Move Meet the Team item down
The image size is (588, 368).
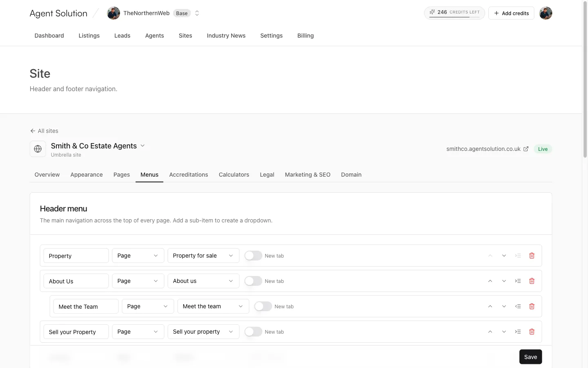coord(504,306)
